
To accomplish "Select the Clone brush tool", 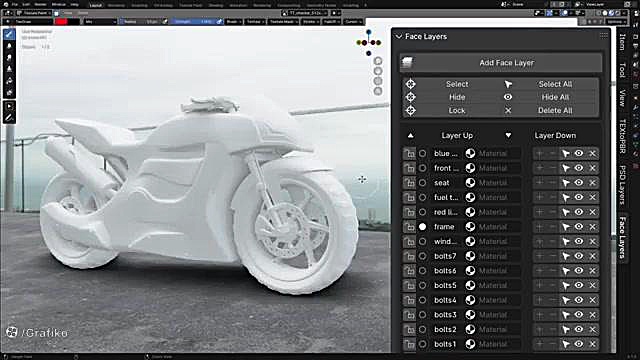I will click(9, 69).
